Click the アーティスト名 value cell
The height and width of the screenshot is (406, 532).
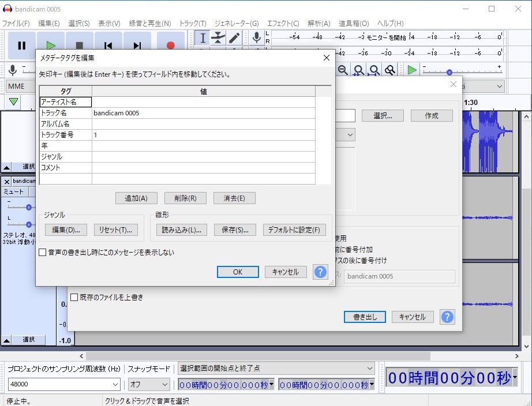[203, 102]
